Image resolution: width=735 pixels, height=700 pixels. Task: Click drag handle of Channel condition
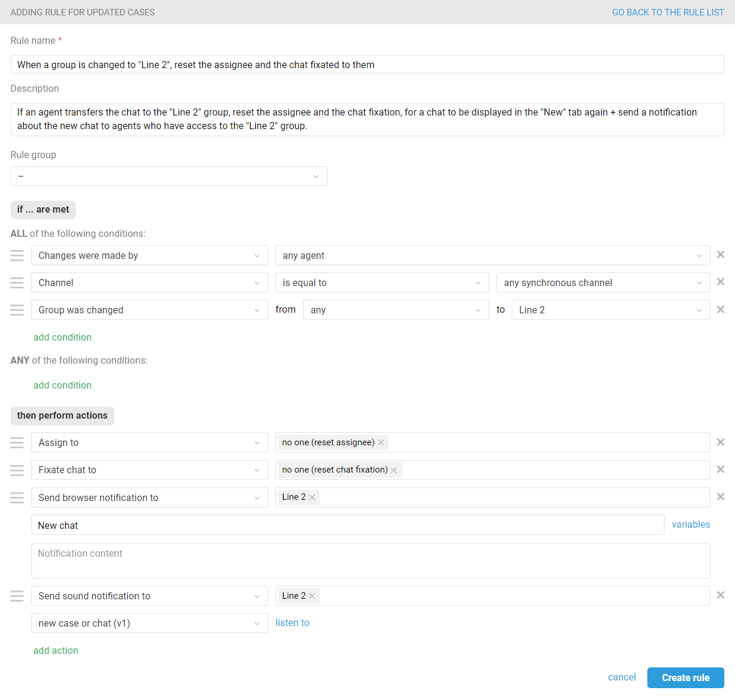point(17,283)
